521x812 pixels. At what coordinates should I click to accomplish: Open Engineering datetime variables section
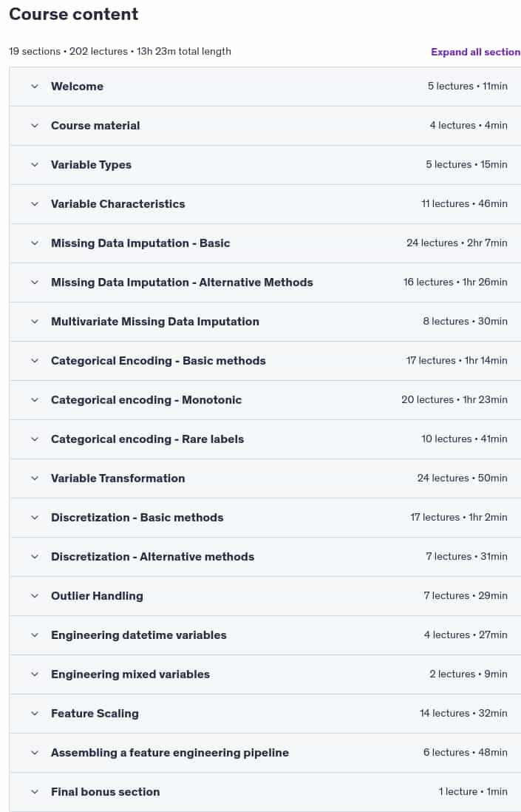(265, 635)
